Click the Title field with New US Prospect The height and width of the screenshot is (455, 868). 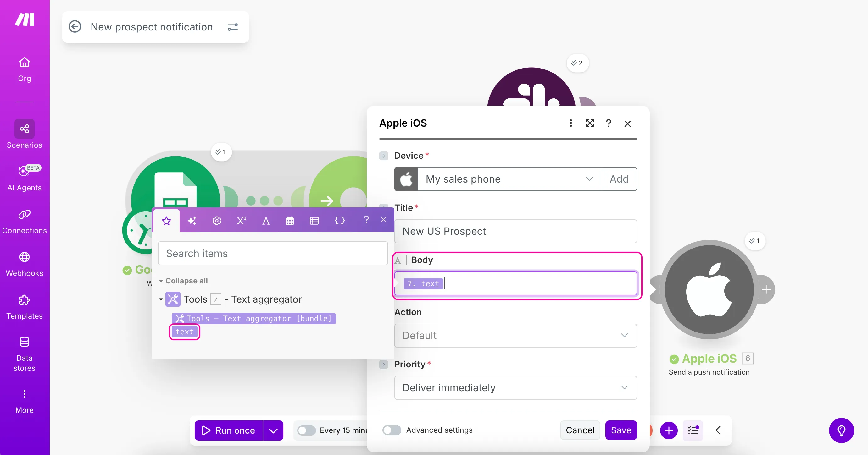[515, 231]
